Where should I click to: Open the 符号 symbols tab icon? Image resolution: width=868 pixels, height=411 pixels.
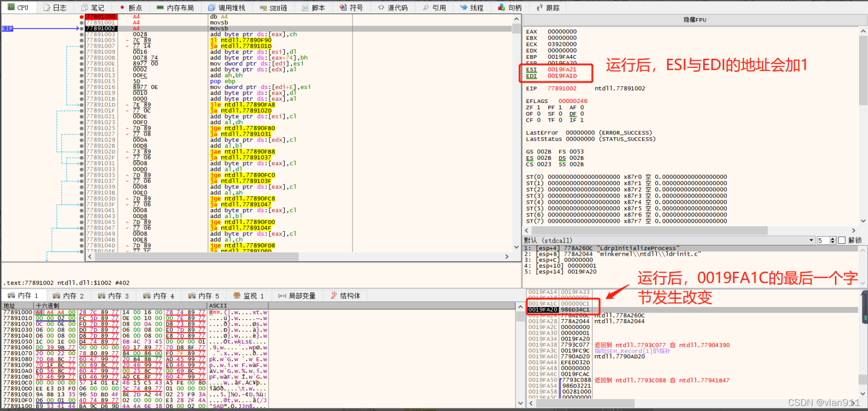[343, 8]
